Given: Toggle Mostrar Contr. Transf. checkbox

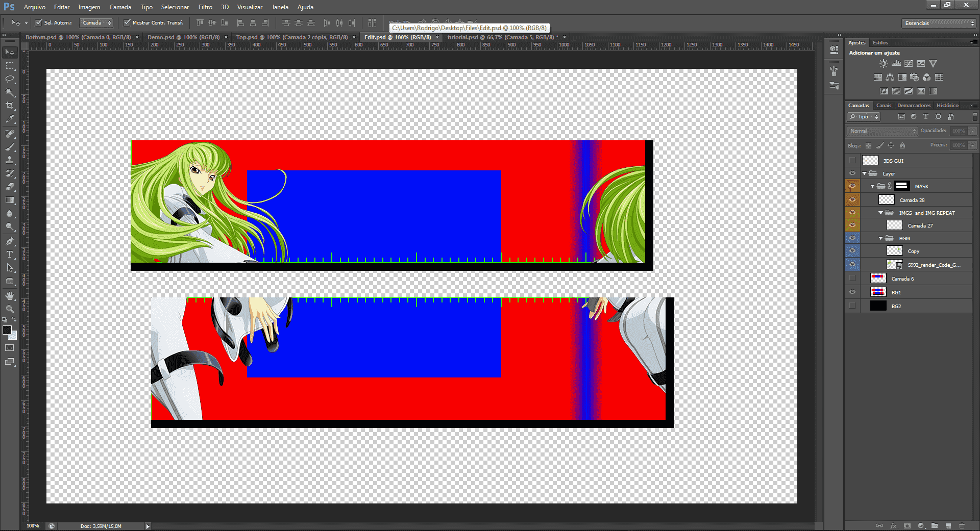Looking at the screenshot, I should tap(127, 23).
